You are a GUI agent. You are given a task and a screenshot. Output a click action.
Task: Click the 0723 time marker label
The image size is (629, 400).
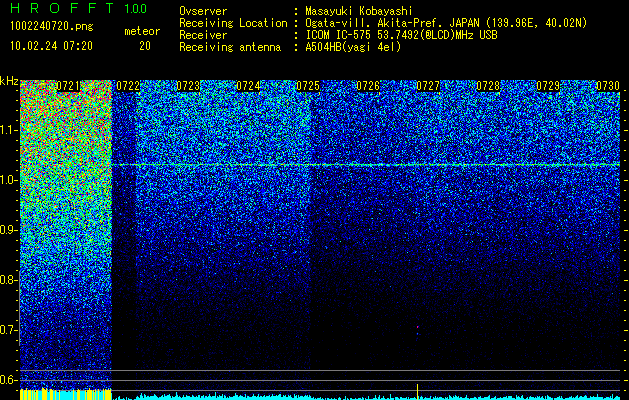tap(188, 86)
